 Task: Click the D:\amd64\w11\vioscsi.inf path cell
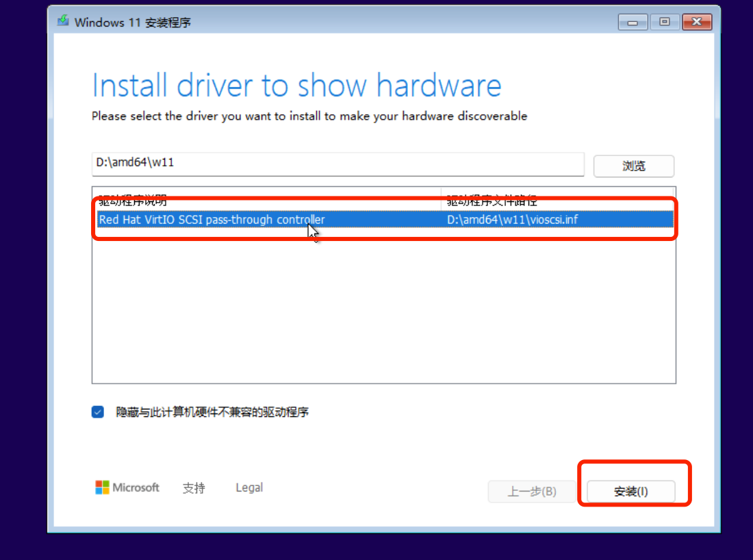(x=513, y=220)
